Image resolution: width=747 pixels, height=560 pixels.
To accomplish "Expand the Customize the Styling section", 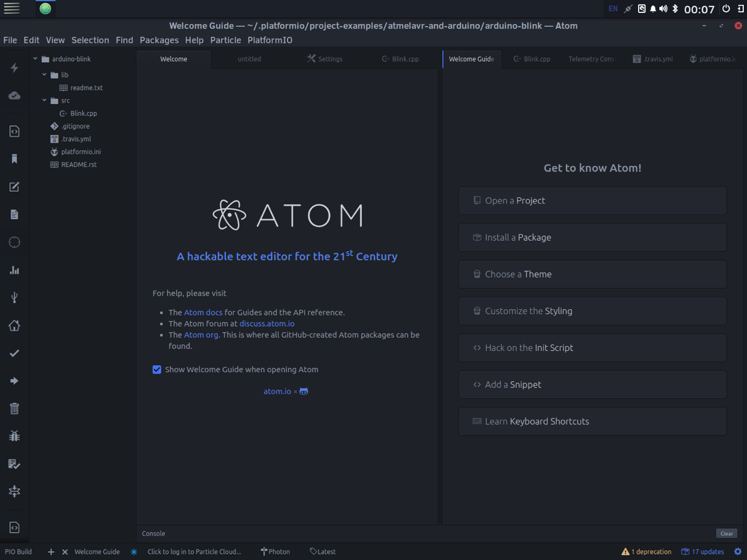I will click(593, 311).
